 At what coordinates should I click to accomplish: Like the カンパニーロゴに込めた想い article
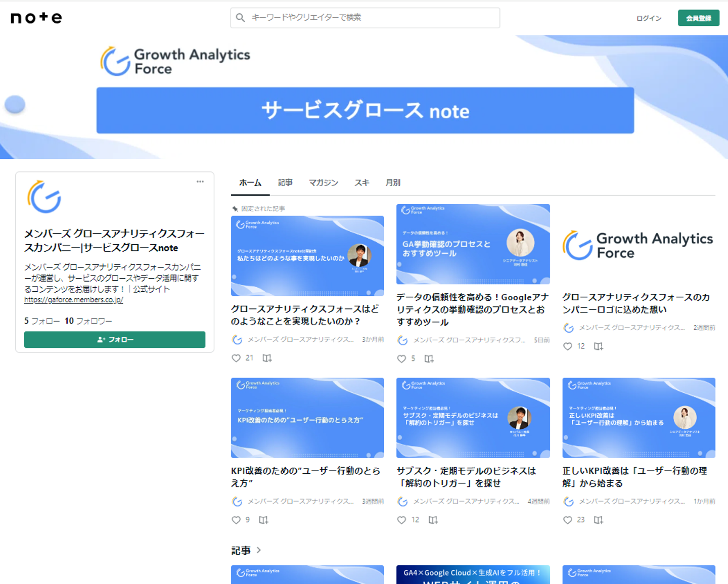[x=567, y=346]
